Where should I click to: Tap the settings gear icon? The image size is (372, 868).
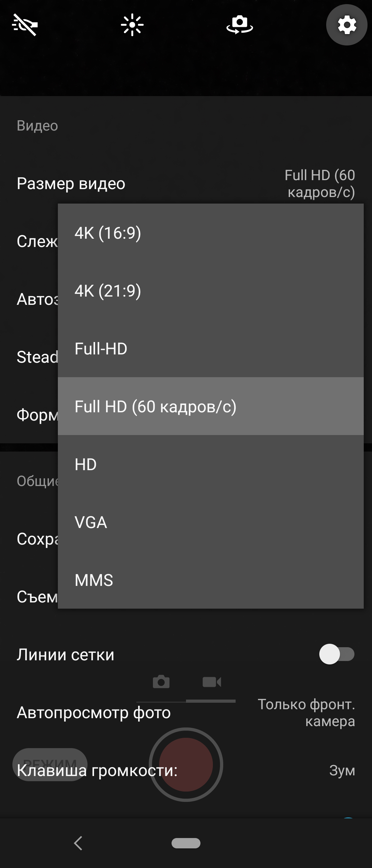pyautogui.click(x=347, y=25)
